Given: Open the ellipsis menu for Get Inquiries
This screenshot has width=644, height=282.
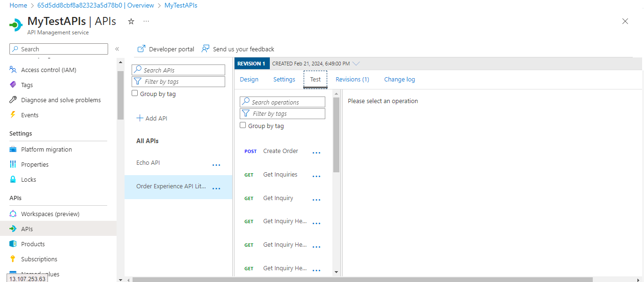Looking at the screenshot, I should click(x=316, y=177).
